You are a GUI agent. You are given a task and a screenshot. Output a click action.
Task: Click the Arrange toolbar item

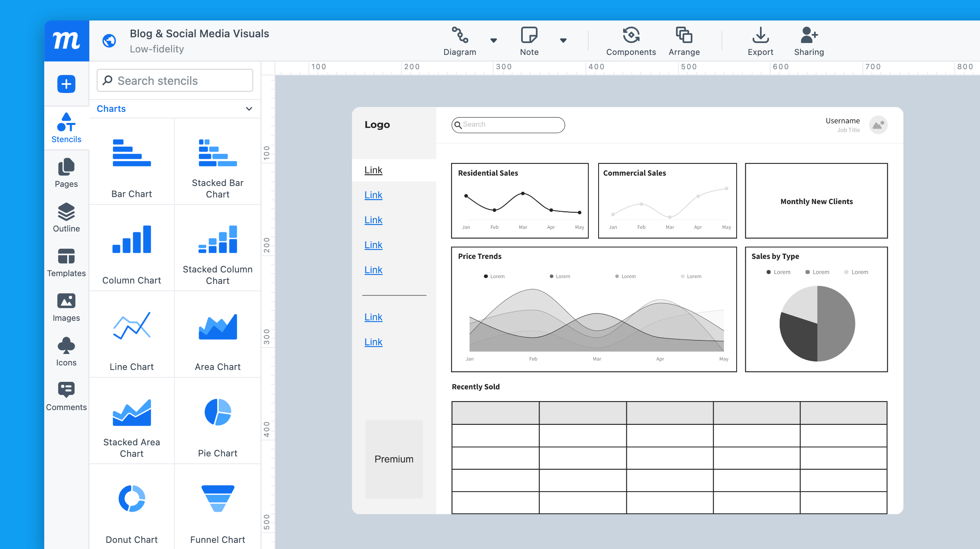pos(685,41)
